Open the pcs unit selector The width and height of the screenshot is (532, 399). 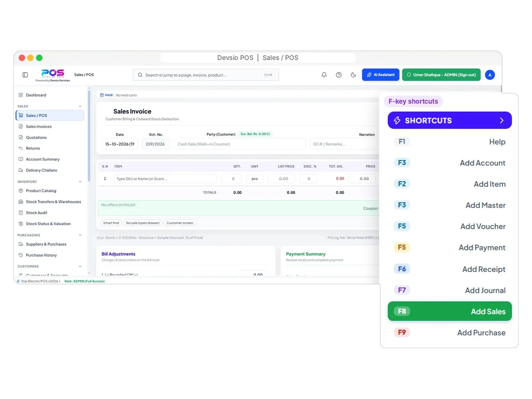(255, 179)
